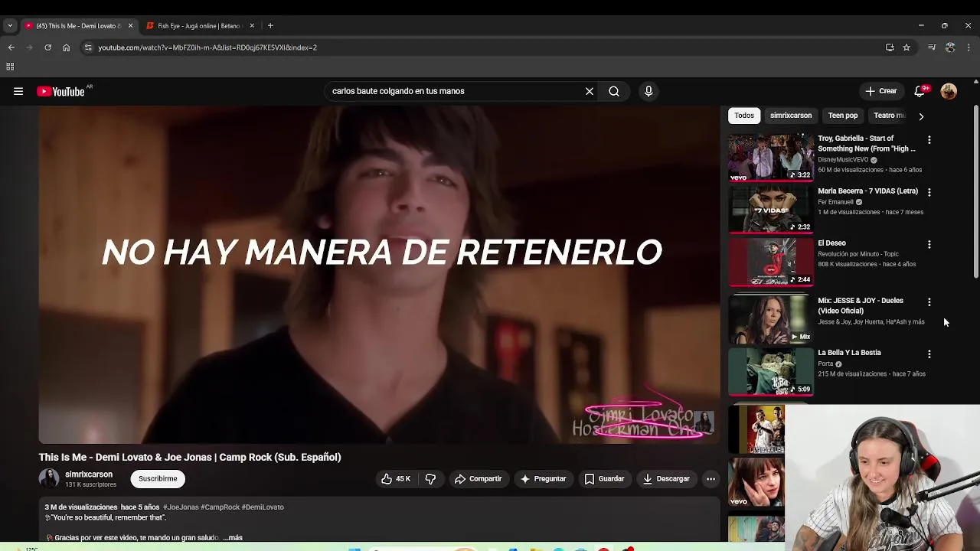980x551 pixels.
Task: Close the This Is Me browser tab
Action: tap(130, 26)
